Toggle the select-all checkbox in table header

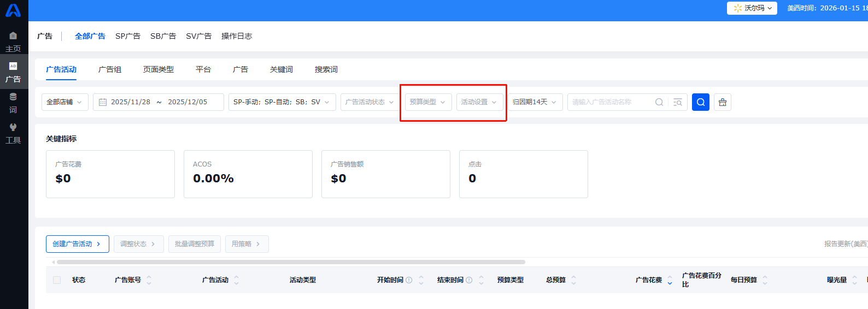point(57,280)
